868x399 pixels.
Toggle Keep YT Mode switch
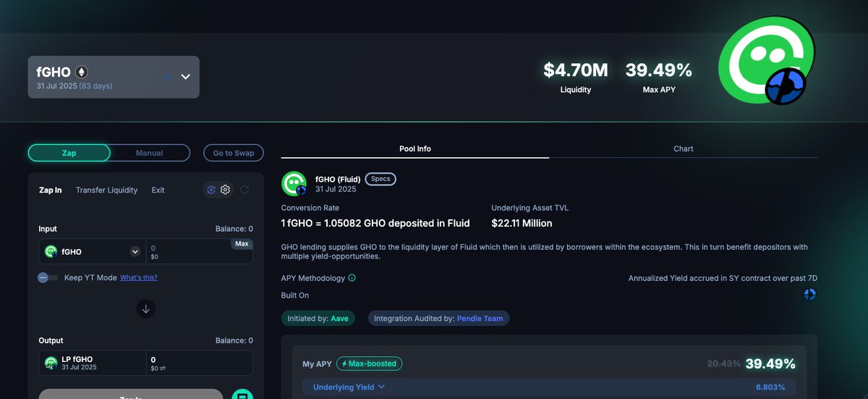click(48, 277)
